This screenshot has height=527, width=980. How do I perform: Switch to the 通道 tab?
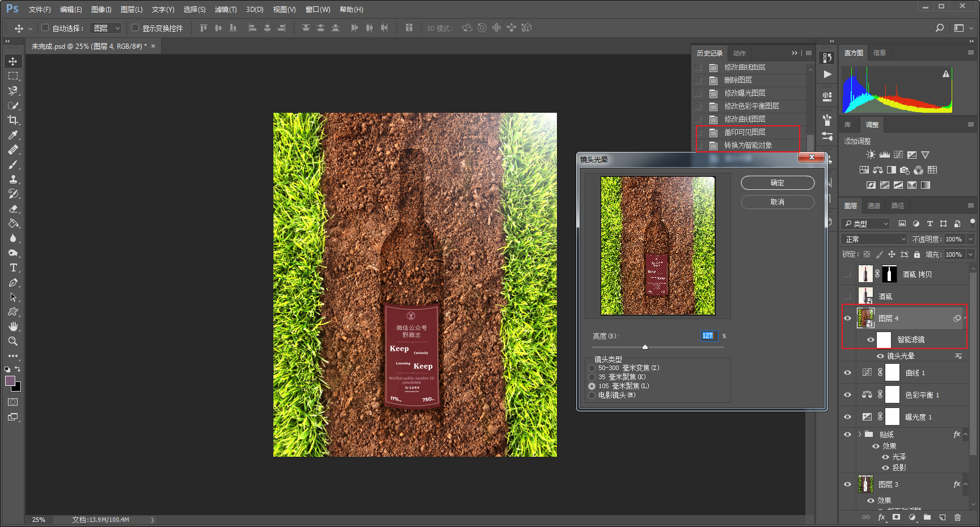click(x=874, y=206)
